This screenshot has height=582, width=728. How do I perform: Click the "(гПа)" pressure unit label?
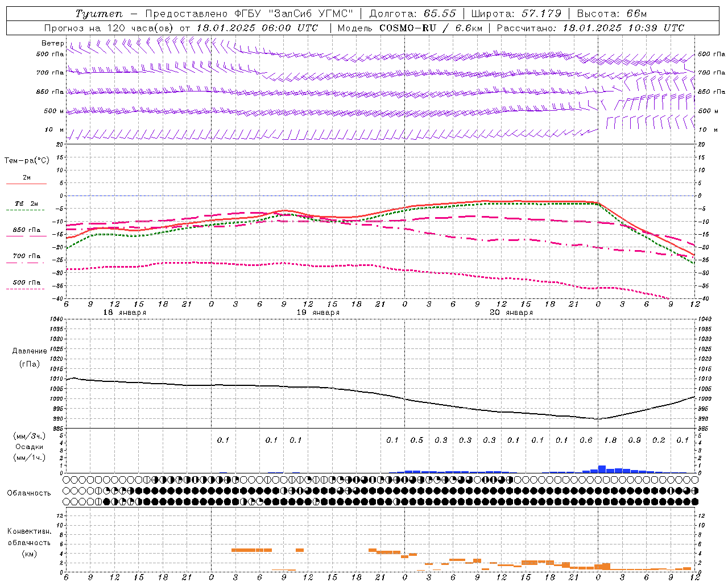pos(30,364)
